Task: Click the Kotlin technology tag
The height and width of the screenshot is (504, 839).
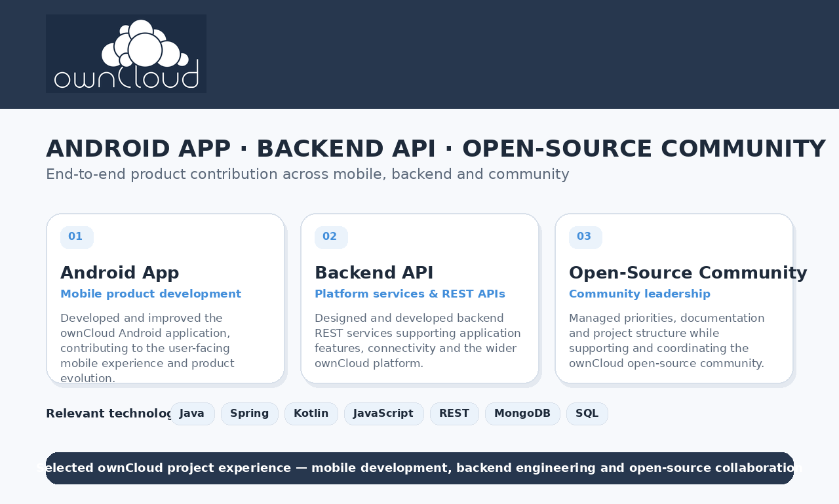Action: click(x=311, y=414)
